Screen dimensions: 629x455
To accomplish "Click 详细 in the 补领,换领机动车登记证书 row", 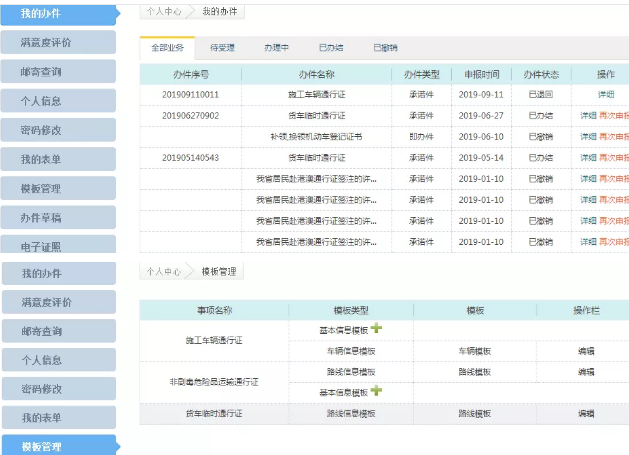I will click(x=588, y=136).
